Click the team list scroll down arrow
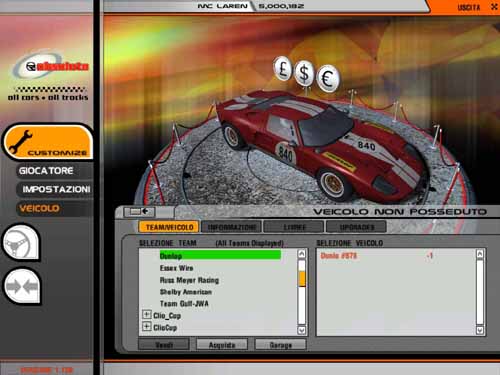The image size is (500, 375). 301,330
